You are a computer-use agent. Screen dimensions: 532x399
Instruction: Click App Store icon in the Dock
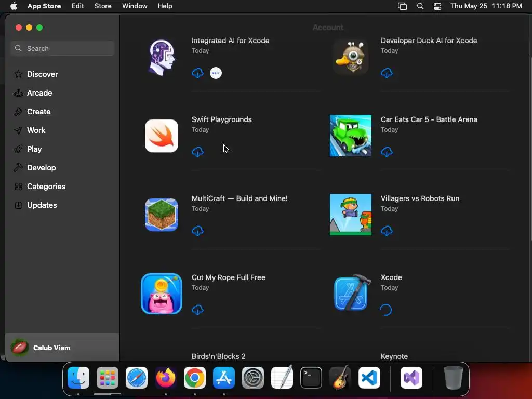(x=224, y=378)
